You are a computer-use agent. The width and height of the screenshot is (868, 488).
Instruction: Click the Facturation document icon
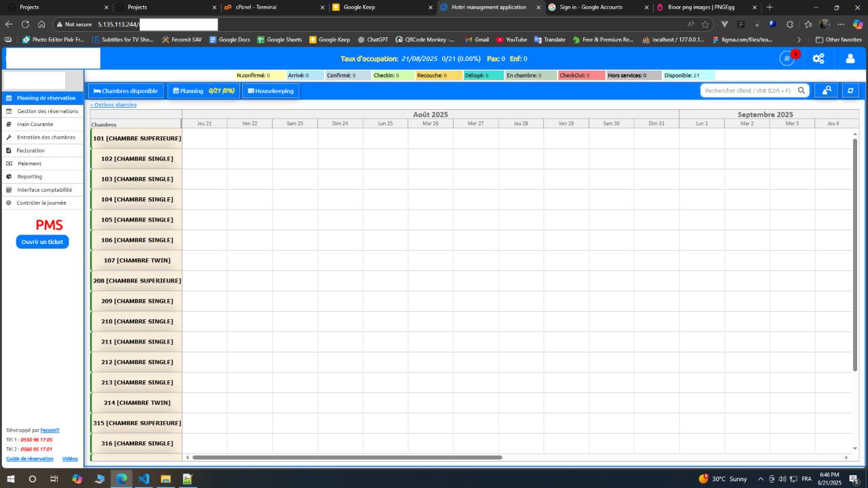click(9, 150)
